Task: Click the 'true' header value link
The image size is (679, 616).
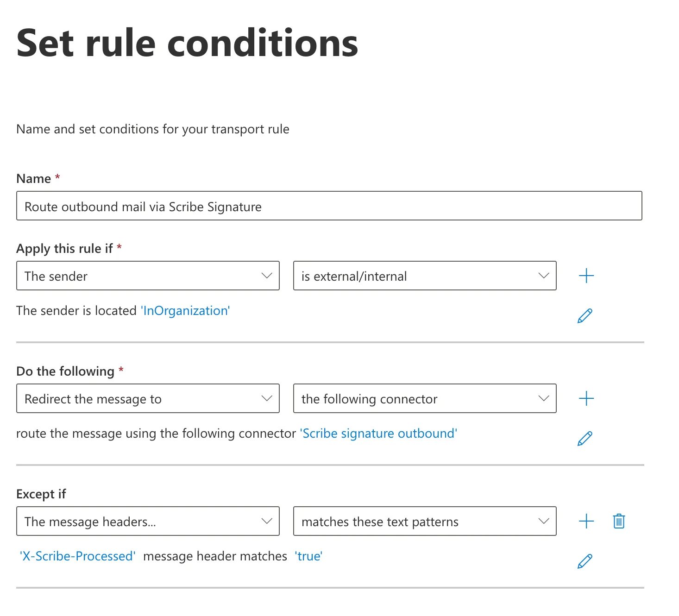Action: (x=308, y=556)
